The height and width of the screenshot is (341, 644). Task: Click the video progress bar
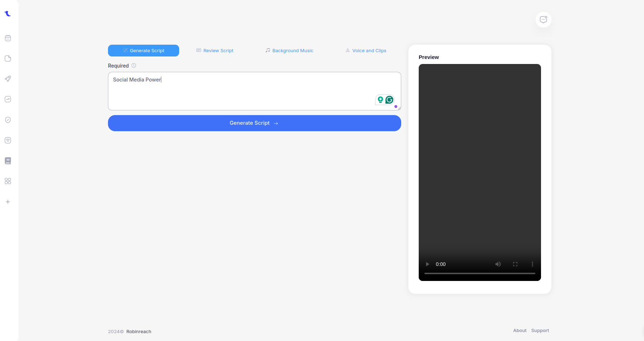point(480,273)
